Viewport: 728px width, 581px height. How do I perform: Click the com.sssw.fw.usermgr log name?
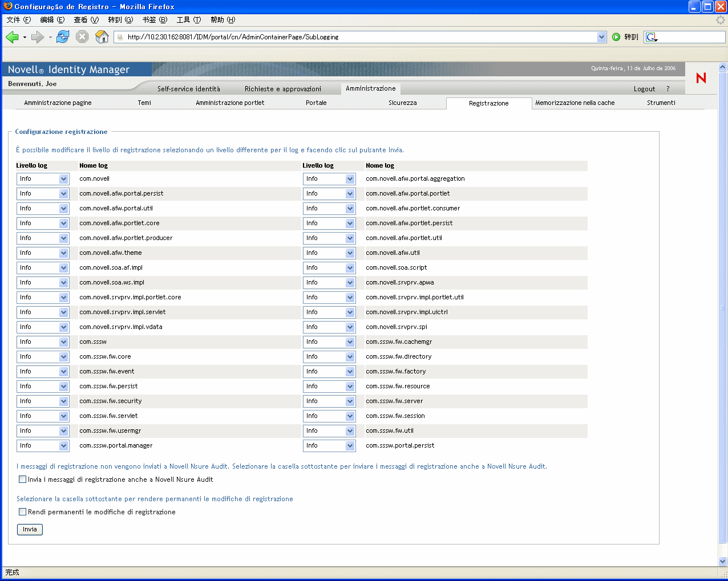point(110,431)
